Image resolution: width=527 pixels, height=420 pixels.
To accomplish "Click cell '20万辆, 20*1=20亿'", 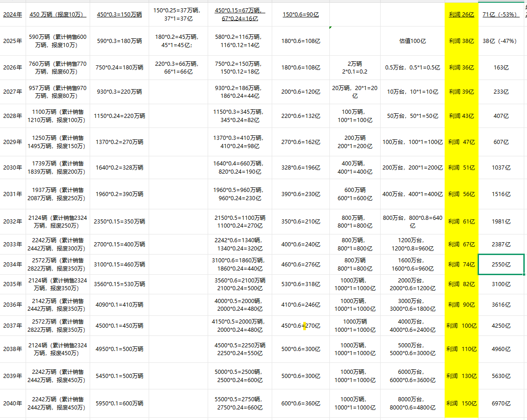I will click(355, 92).
